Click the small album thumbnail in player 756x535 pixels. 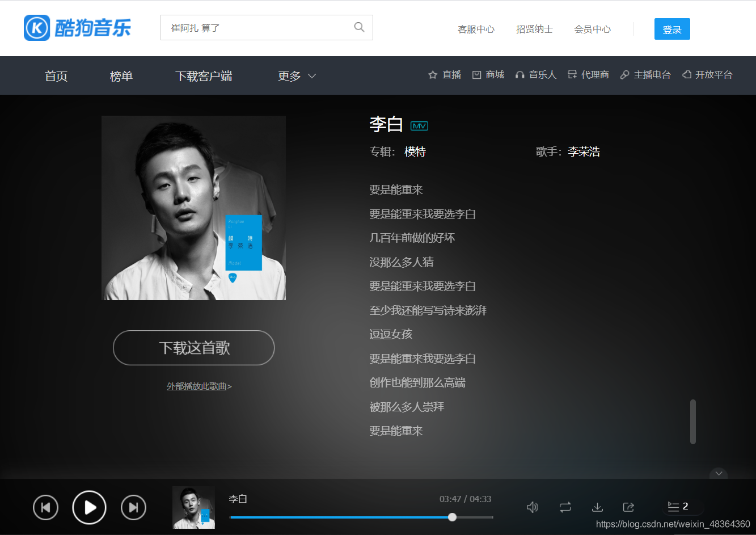click(x=193, y=507)
